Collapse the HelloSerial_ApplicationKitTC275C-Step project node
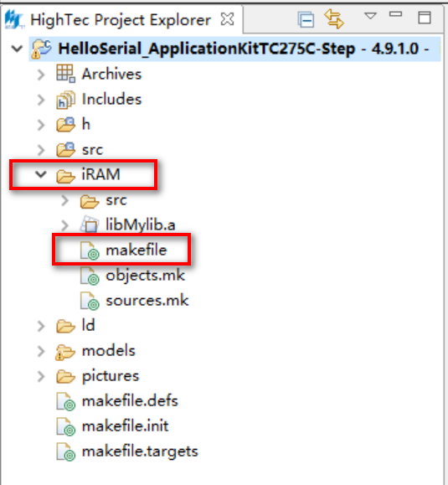Image resolution: width=448 pixels, height=485 pixels. tap(17, 49)
